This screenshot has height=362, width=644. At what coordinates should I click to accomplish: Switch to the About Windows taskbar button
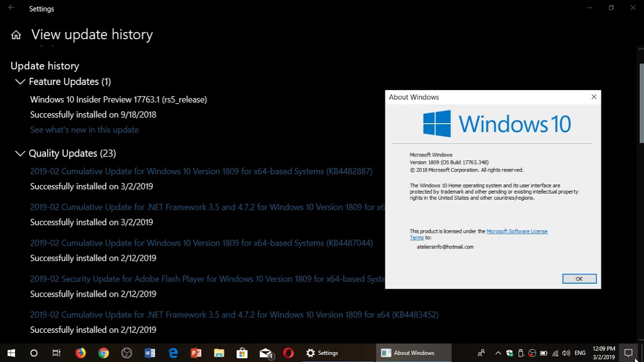[414, 353]
